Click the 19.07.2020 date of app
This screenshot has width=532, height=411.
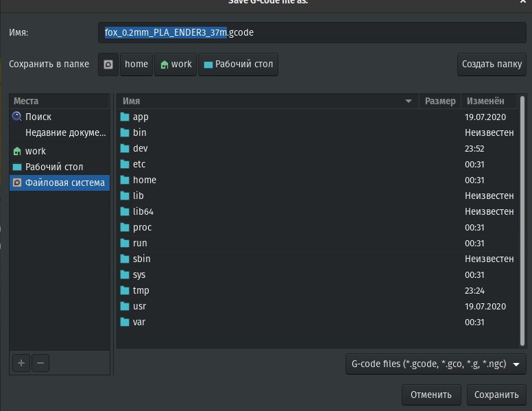click(x=485, y=117)
